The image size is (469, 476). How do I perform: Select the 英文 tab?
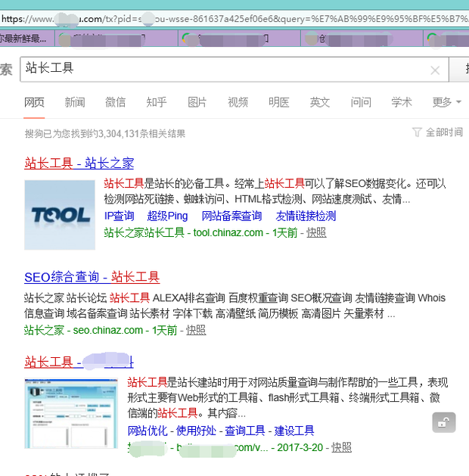(x=320, y=102)
